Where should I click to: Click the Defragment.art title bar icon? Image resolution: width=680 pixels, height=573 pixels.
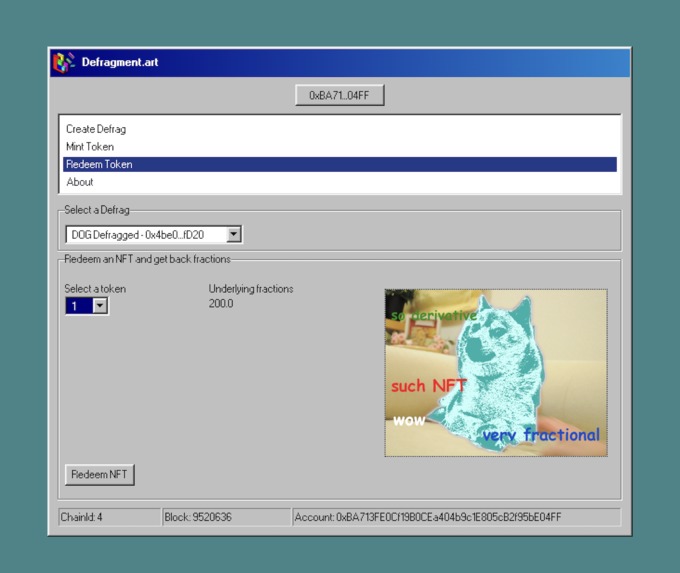tap(63, 62)
